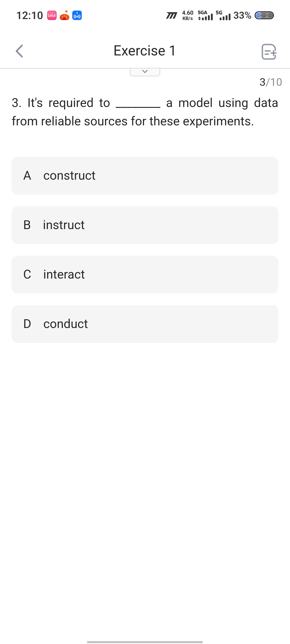Select answer B instruct
290x644 pixels.
(x=145, y=225)
